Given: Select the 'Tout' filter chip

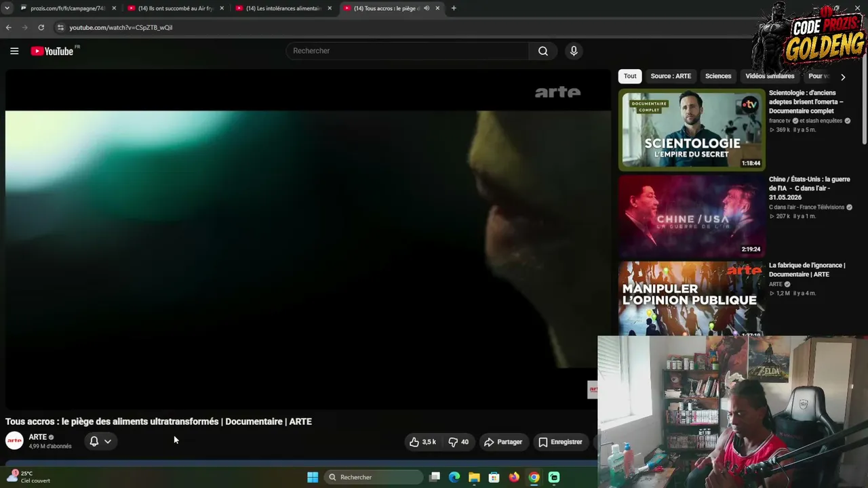Looking at the screenshot, I should tap(630, 77).
